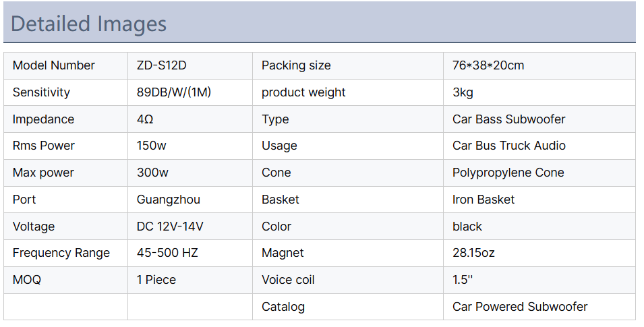Select the 300w max power value
The width and height of the screenshot is (644, 327).
coord(152,173)
